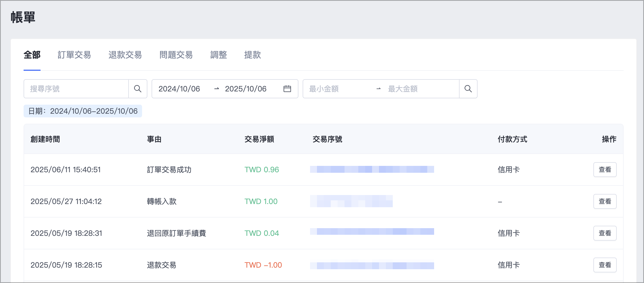Image resolution: width=644 pixels, height=283 pixels.
Task: Select the timestamp 2025/05/19 18:28:15
Action: pyautogui.click(x=66, y=265)
